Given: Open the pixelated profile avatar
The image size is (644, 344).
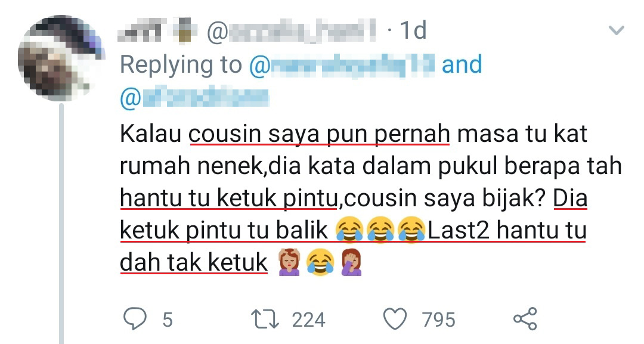Looking at the screenshot, I should [61, 58].
